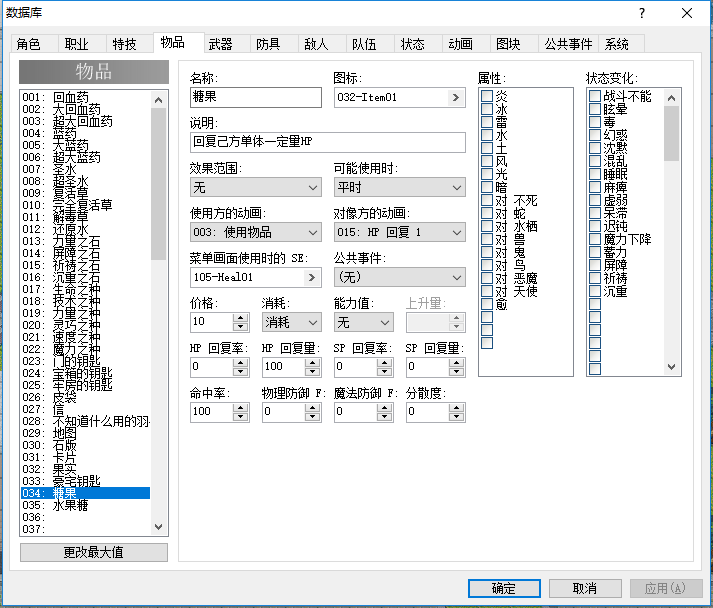Toggle the 毒 state change box

(595, 122)
